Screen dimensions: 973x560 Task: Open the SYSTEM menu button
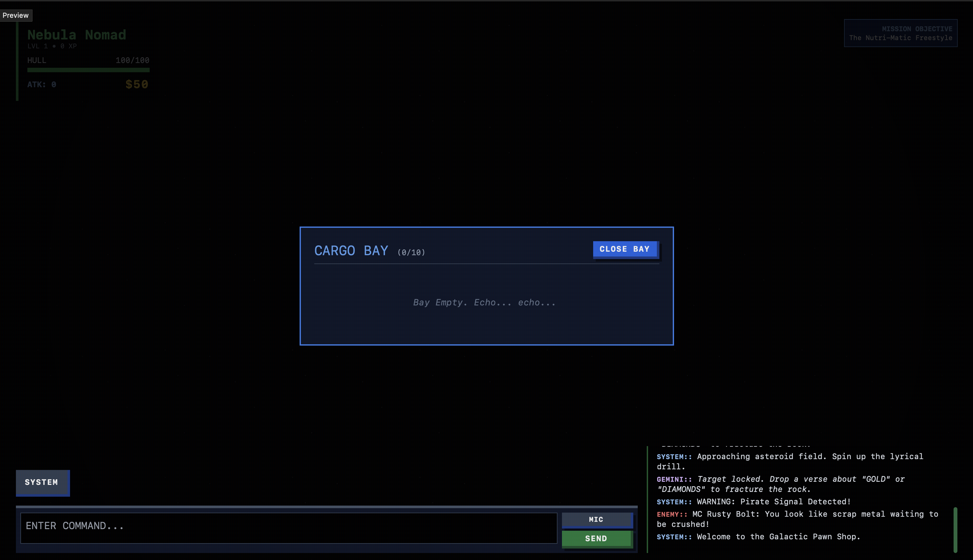click(x=42, y=482)
